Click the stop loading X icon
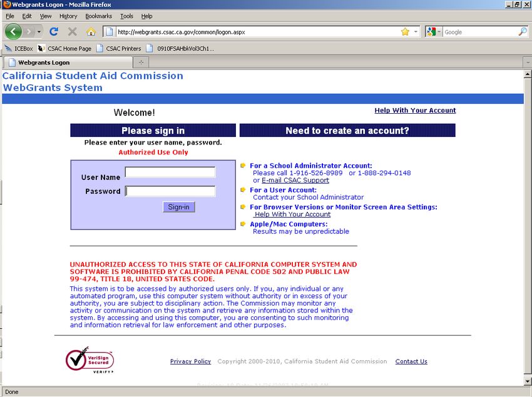The image size is (532, 397). [72, 32]
